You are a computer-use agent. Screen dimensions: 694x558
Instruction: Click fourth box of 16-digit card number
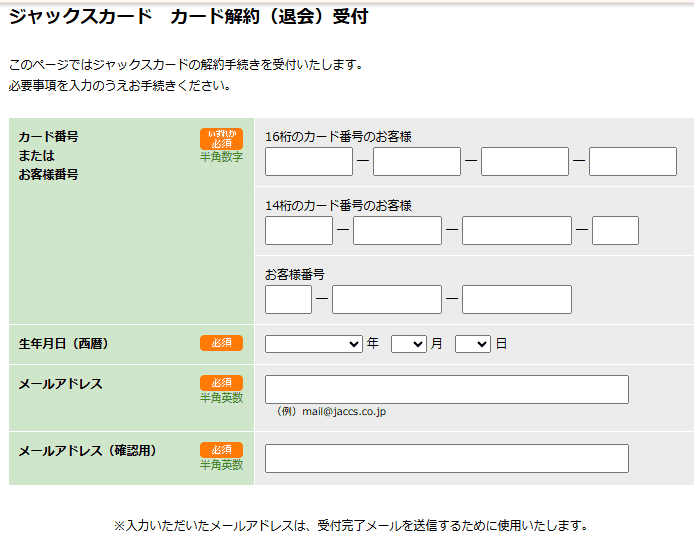tap(633, 162)
